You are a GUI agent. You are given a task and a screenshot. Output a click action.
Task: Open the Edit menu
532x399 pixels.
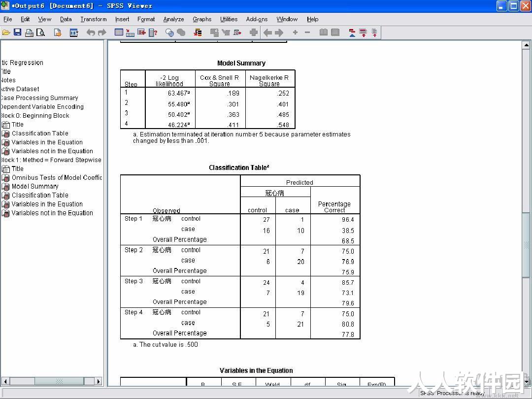25,19
